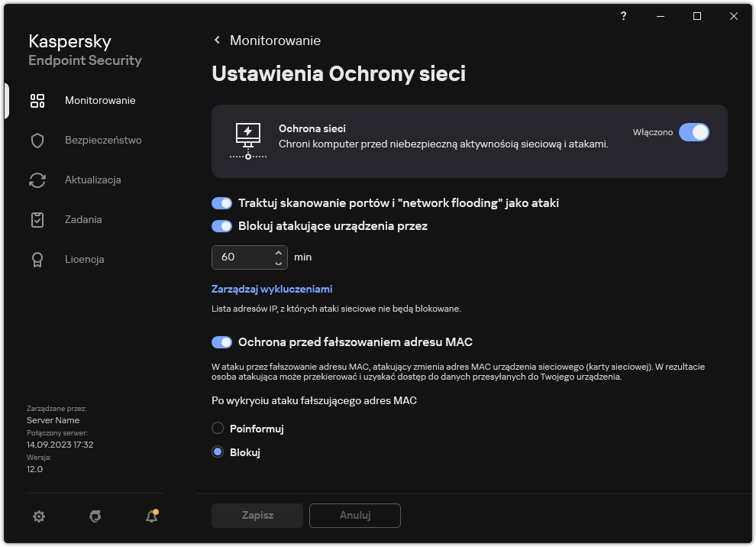The image size is (756, 547).
Task: Open application settings via the gear icon
Action: [x=38, y=516]
